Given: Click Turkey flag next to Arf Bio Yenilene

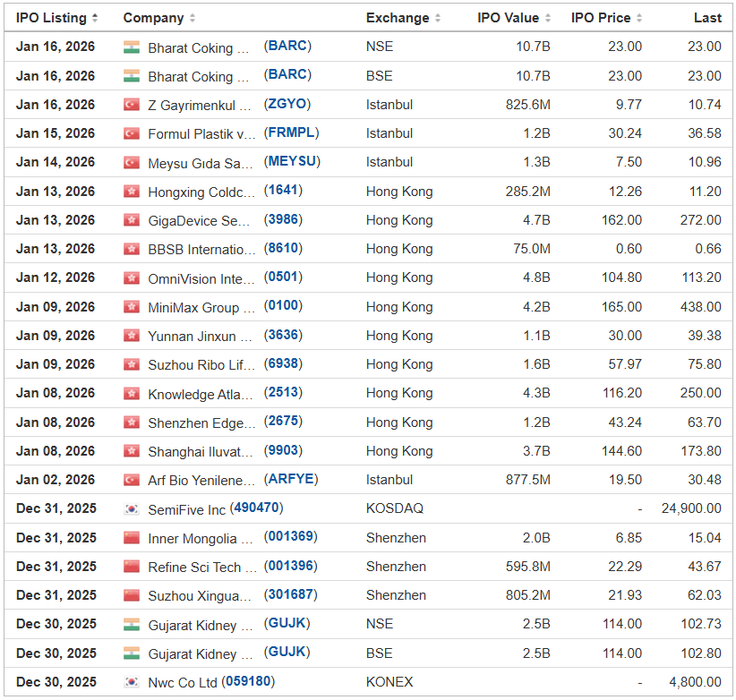Looking at the screenshot, I should [132, 480].
